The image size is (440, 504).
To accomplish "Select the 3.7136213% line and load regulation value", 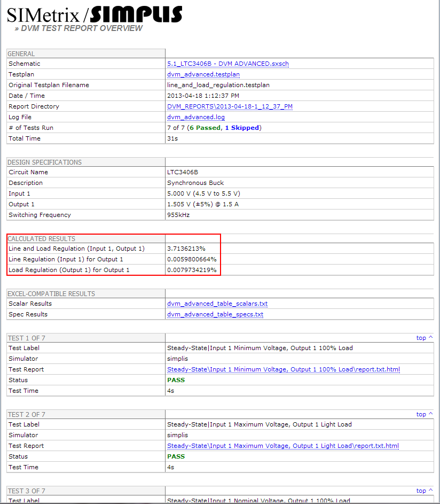I will coord(186,249).
